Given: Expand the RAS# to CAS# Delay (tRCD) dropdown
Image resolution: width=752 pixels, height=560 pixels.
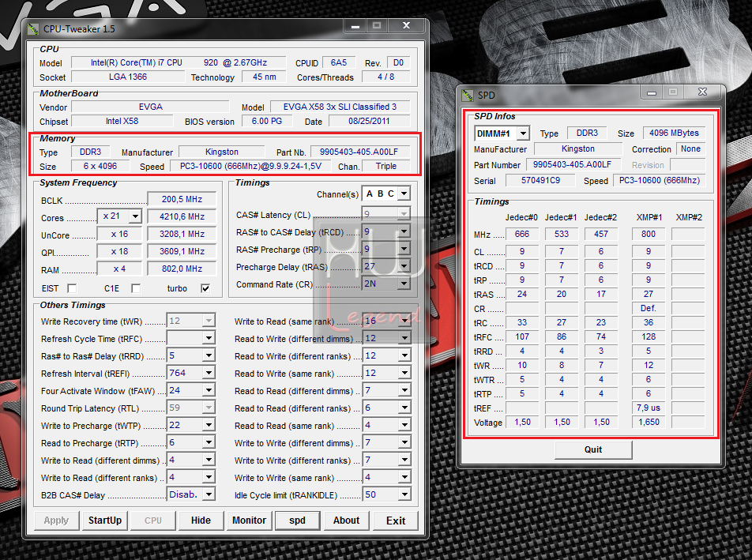Looking at the screenshot, I should click(404, 232).
